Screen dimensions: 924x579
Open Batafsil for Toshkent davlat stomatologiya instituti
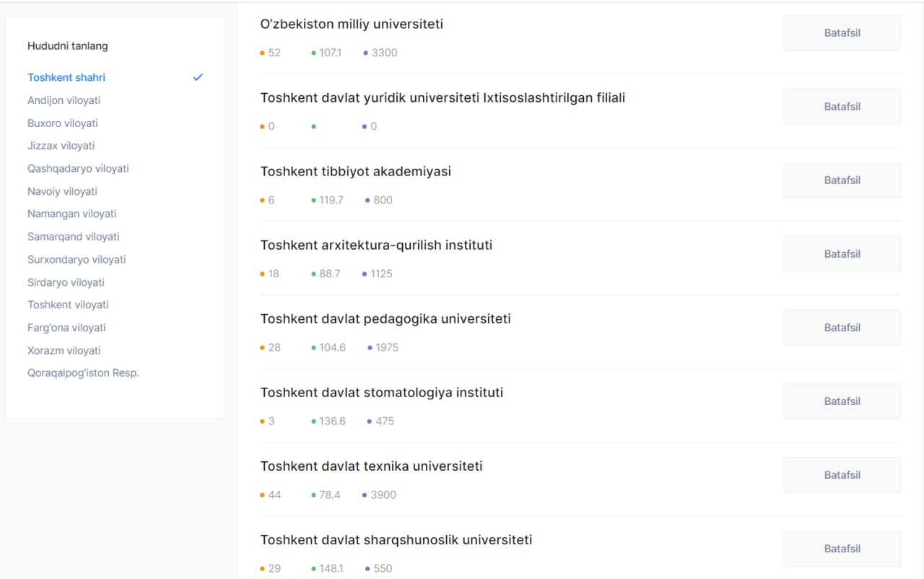point(842,401)
